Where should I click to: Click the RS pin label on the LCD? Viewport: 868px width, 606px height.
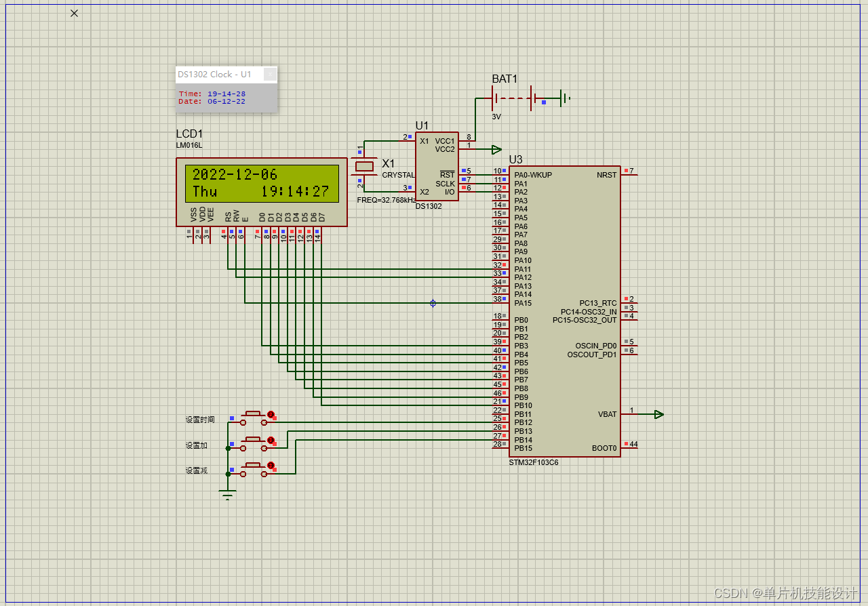pos(228,217)
